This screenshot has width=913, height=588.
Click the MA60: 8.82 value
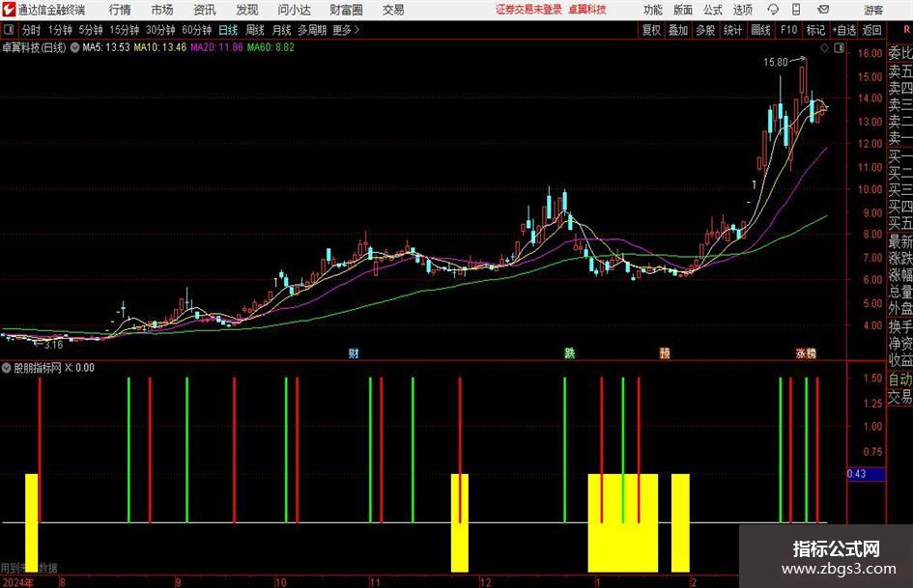(x=271, y=47)
